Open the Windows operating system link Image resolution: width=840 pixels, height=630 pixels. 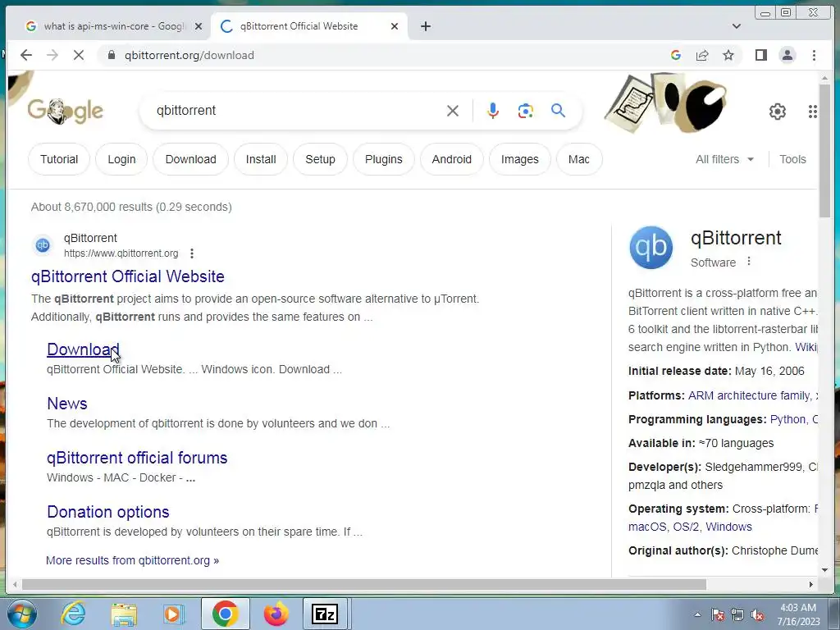coord(728,527)
